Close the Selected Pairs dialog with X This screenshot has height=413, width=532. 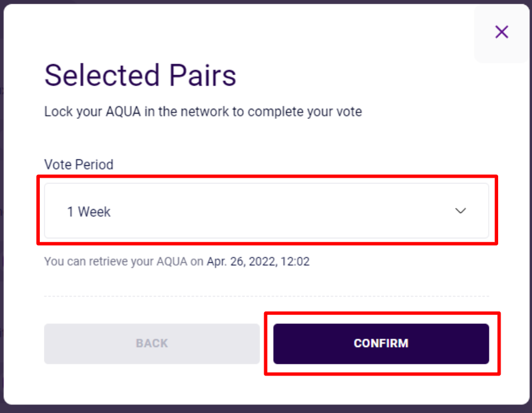coord(502,32)
